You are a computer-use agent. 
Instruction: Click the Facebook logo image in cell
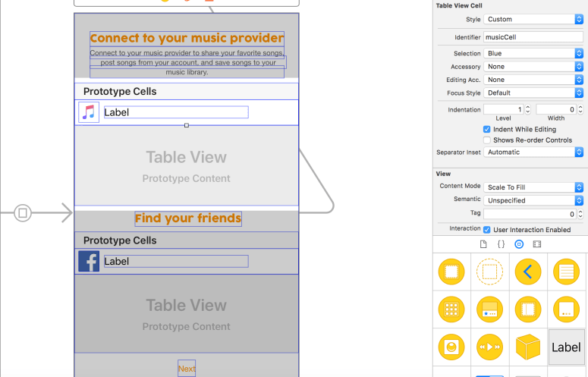coord(89,261)
